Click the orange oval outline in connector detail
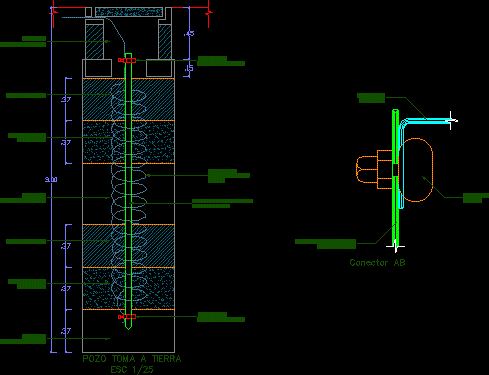The image size is (489, 375). (x=416, y=170)
